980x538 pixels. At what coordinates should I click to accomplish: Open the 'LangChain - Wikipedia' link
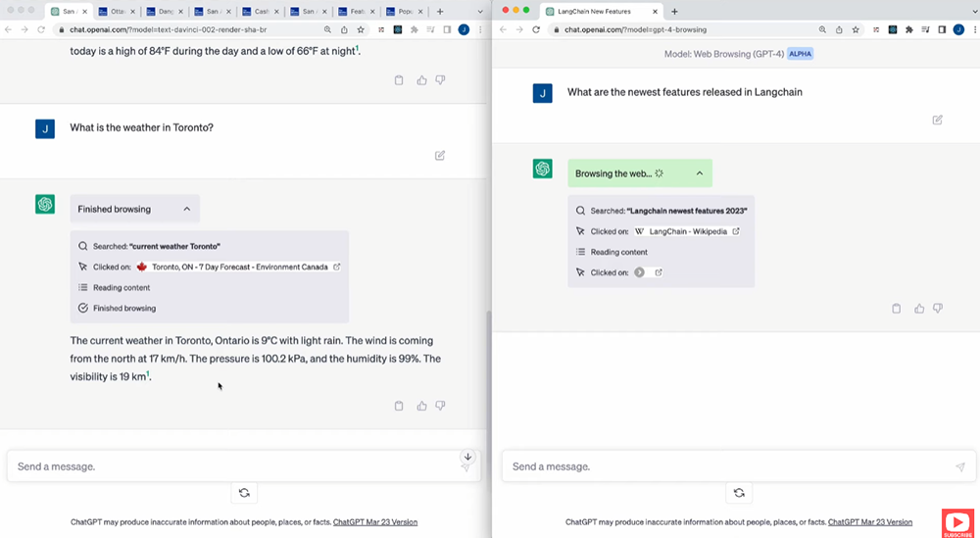click(x=688, y=231)
